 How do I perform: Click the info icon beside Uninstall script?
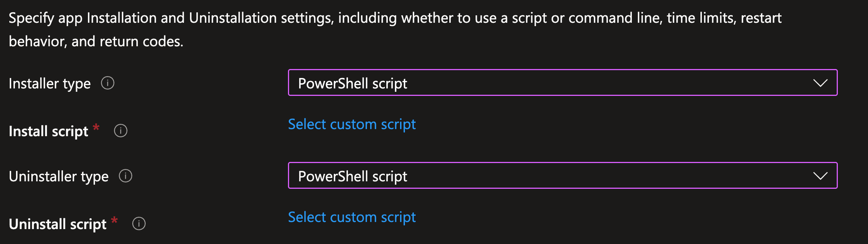click(x=139, y=223)
